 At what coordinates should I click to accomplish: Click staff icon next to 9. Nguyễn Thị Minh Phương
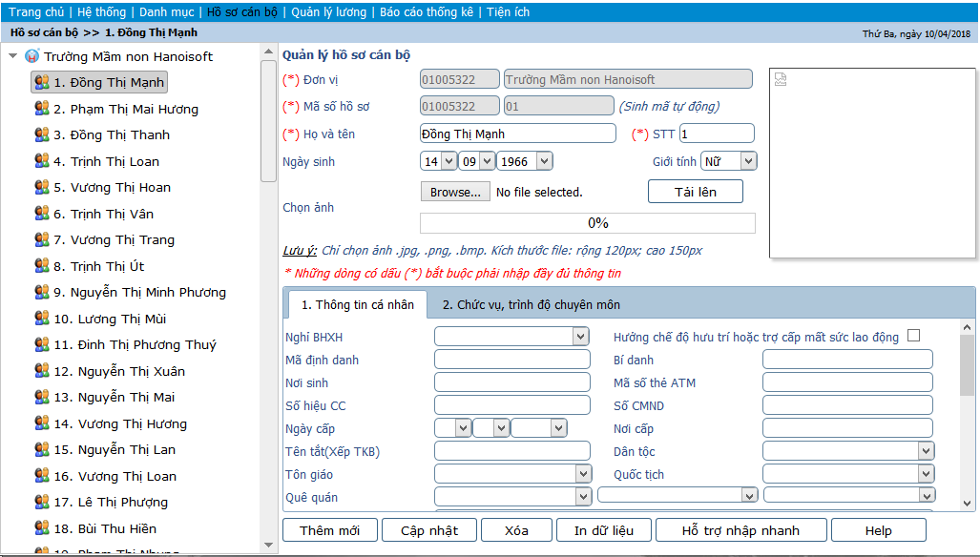42,292
